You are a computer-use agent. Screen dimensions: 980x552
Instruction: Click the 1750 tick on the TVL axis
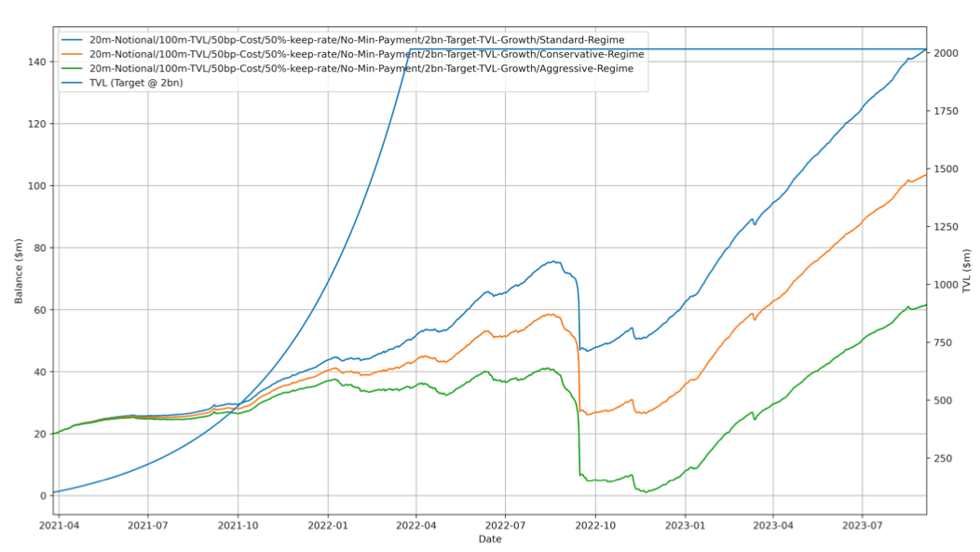coord(946,111)
